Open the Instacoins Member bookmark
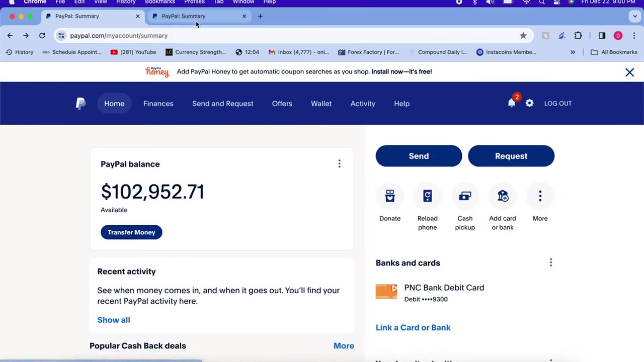The height and width of the screenshot is (362, 644). click(x=506, y=52)
